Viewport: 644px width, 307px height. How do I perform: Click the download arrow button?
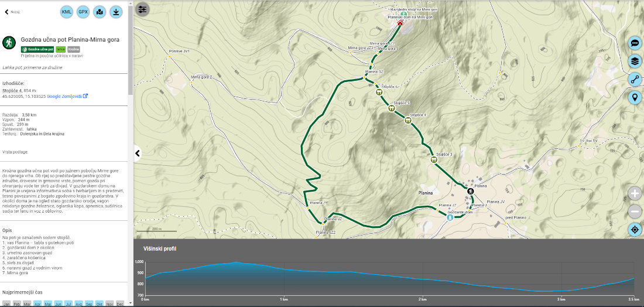pos(117,12)
